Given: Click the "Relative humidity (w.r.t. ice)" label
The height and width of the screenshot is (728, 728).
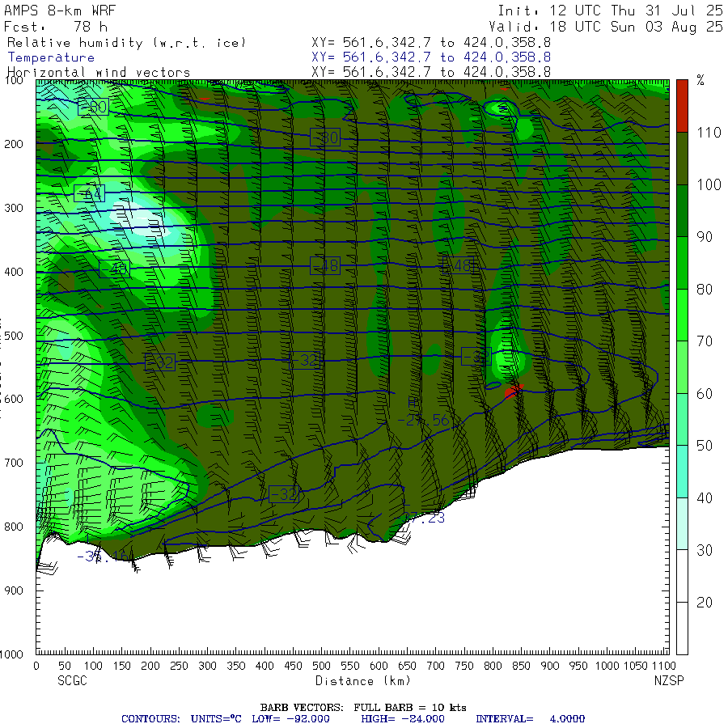Looking at the screenshot, I should [x=126, y=43].
